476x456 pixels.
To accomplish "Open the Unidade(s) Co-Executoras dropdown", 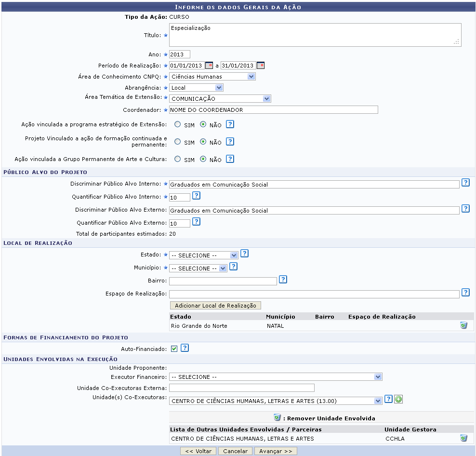I will (276, 401).
